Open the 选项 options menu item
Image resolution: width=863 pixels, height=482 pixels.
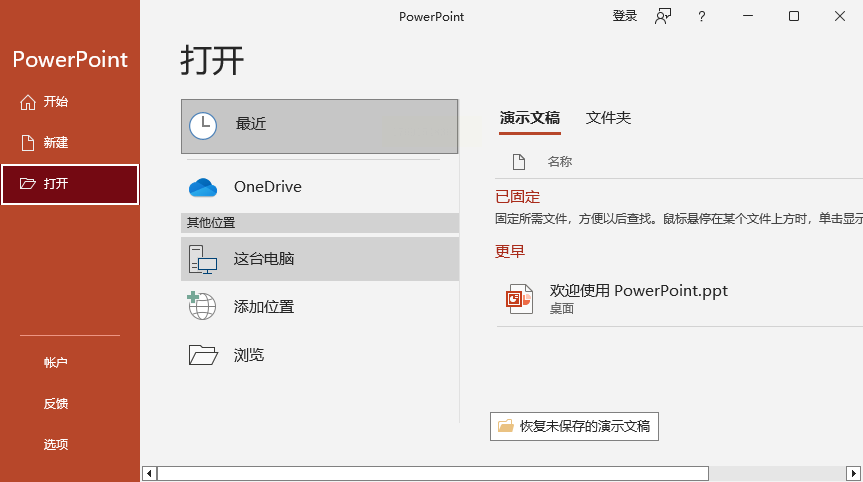click(56, 445)
